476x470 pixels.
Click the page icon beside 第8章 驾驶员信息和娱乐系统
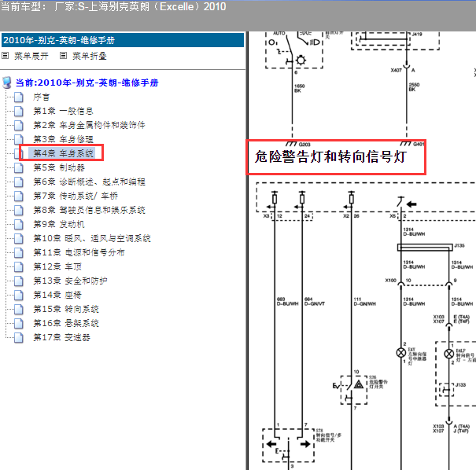click(x=19, y=210)
